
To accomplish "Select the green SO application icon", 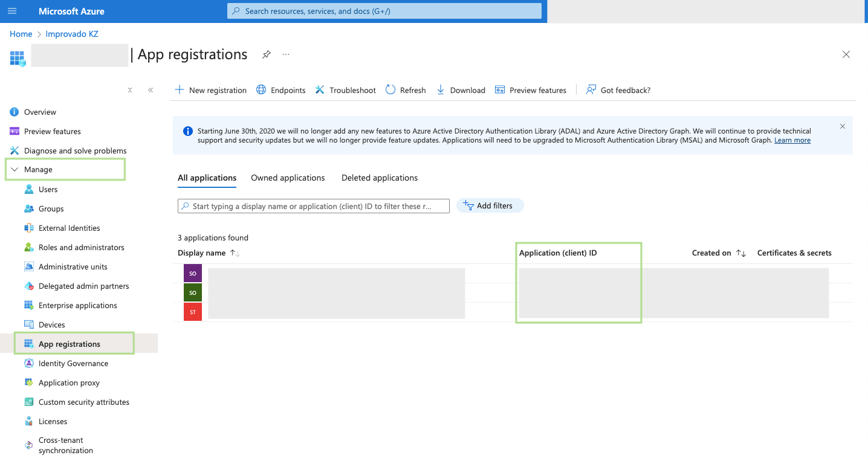I will (193, 292).
